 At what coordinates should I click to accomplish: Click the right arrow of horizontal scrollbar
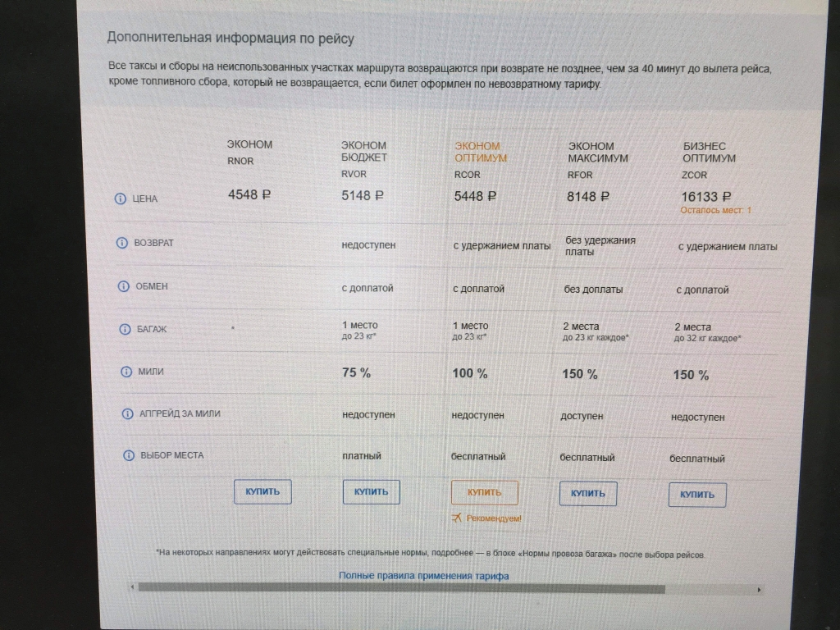click(x=759, y=590)
